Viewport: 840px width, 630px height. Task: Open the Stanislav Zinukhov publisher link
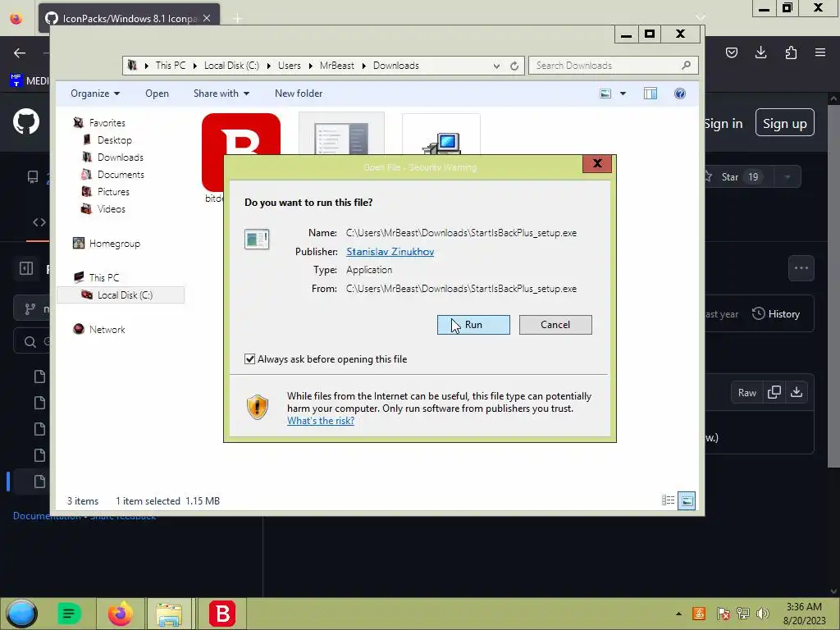390,252
